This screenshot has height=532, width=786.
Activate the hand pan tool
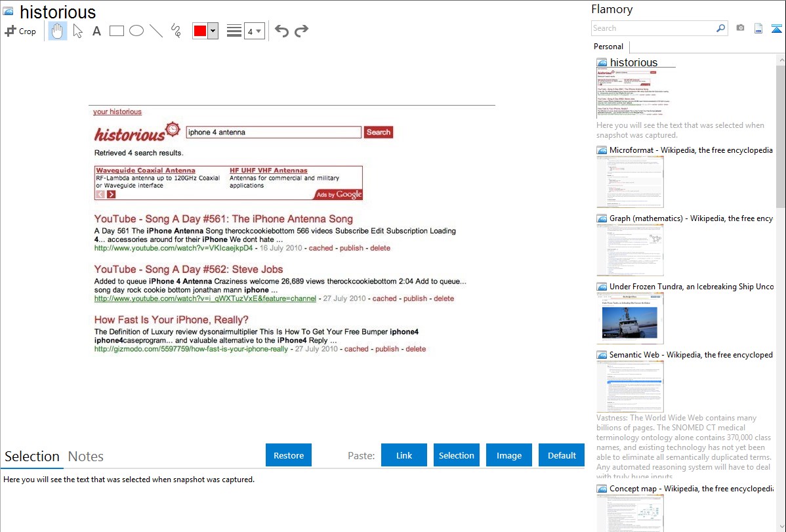click(x=58, y=31)
